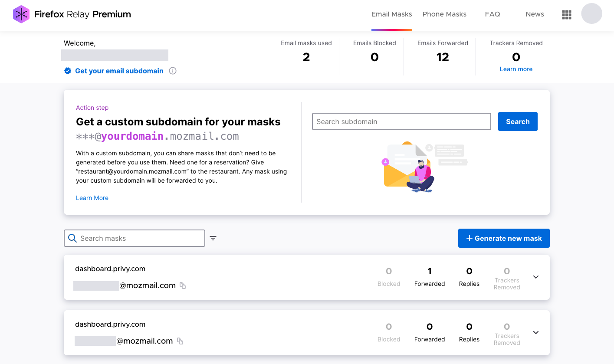Open the apps grid icon
Screen dimensions: 614x364
tap(566, 14)
